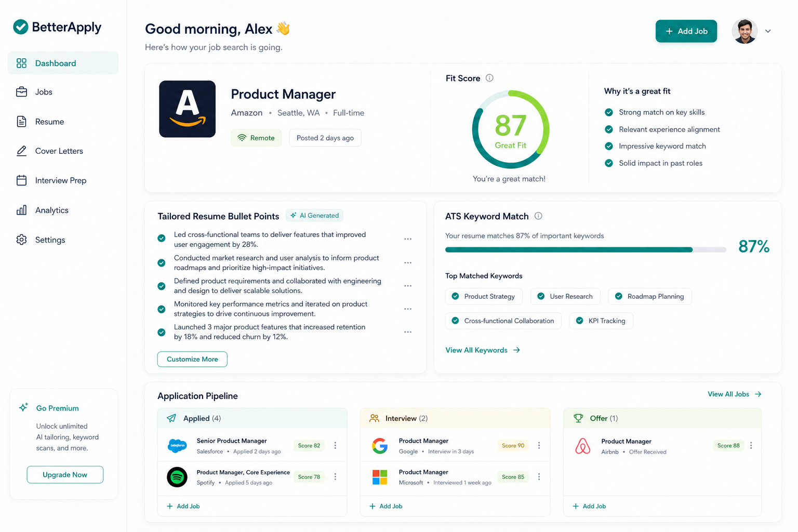Click the Interview people icon
Viewport: 798px width, 532px height.
point(374,418)
